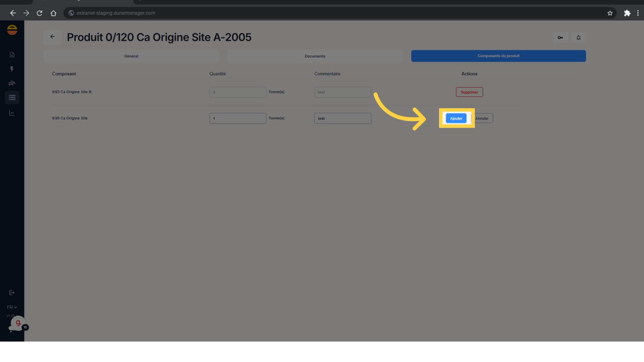Screen dimensions: 644x362
Task: Open the documents sidebar icon
Action: [x=12, y=55]
